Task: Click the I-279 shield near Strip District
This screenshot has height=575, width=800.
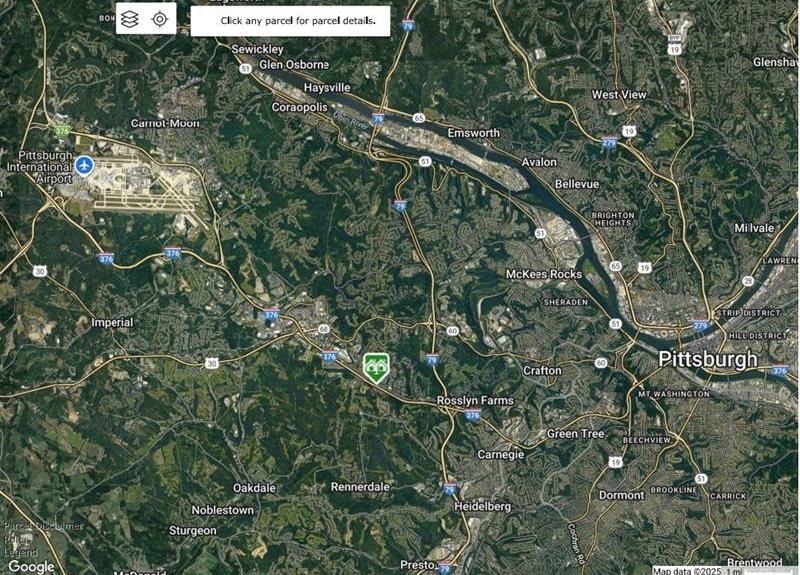Action: click(x=700, y=326)
